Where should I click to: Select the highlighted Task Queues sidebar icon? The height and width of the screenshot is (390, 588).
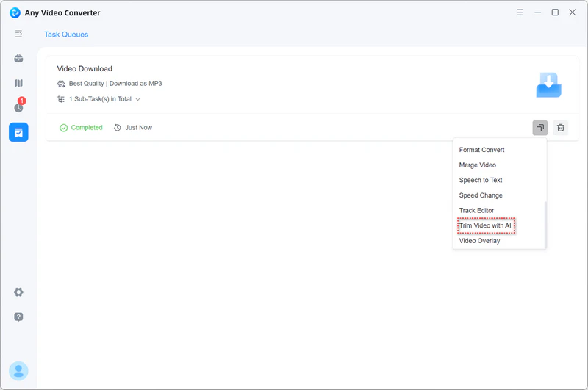[18, 132]
